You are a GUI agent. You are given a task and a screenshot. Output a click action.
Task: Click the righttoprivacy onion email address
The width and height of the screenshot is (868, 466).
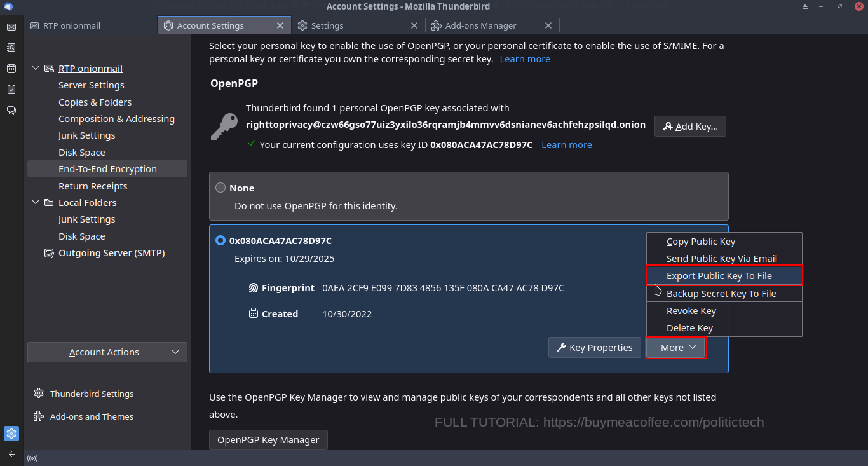point(445,125)
